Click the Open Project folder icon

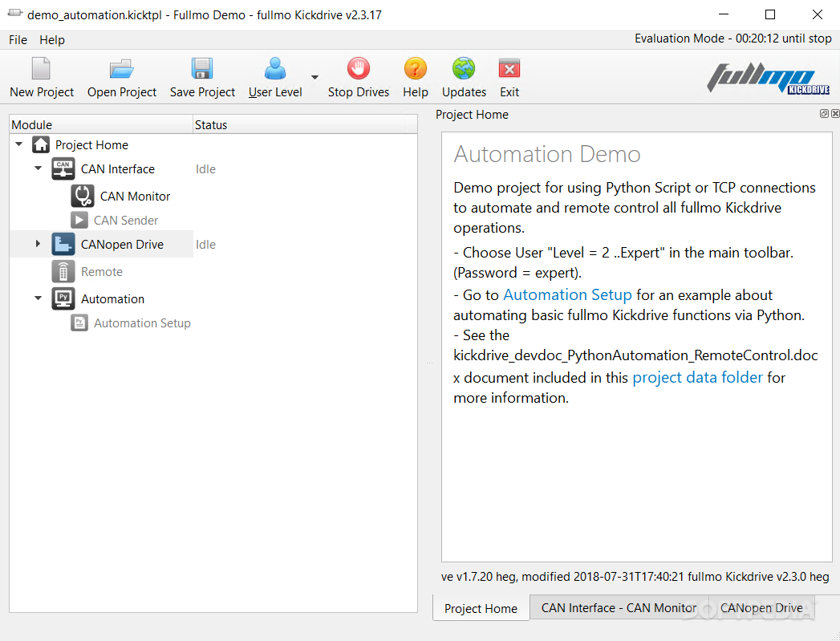(122, 68)
